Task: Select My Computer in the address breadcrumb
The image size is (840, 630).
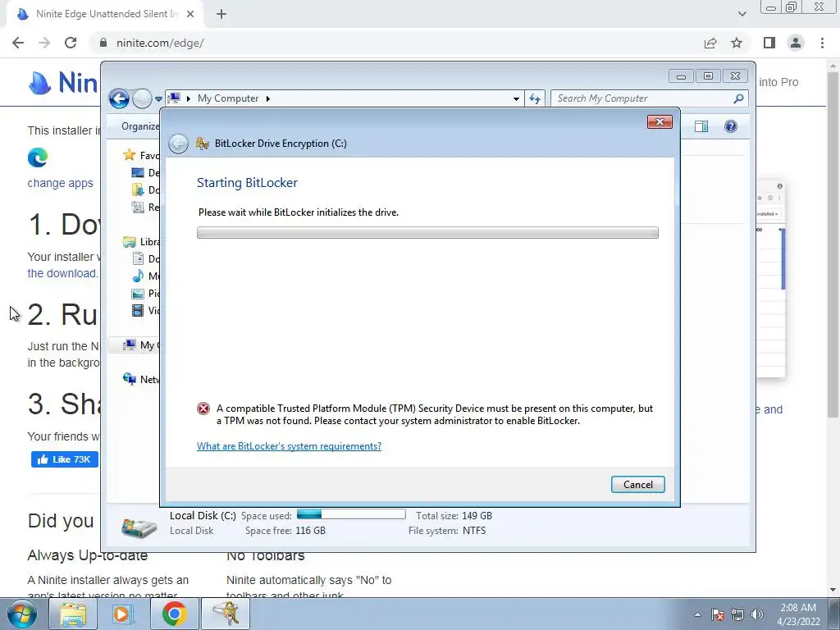Action: pyautogui.click(x=228, y=98)
